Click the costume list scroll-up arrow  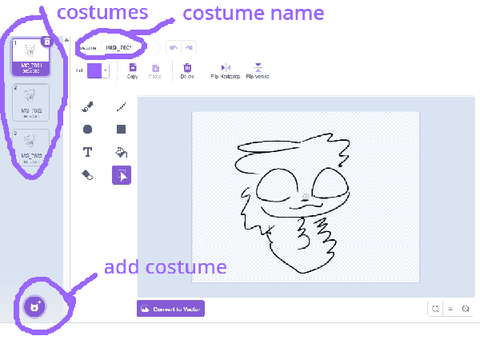pos(67,40)
